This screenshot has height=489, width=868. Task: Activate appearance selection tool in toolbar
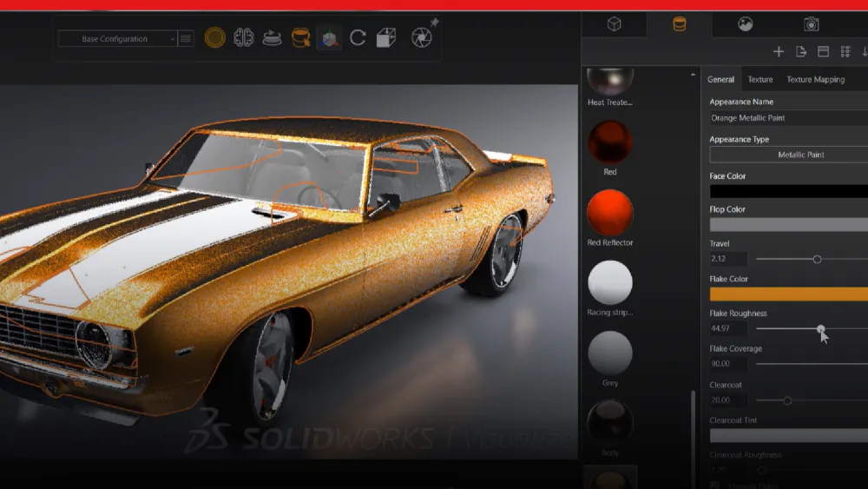click(300, 37)
